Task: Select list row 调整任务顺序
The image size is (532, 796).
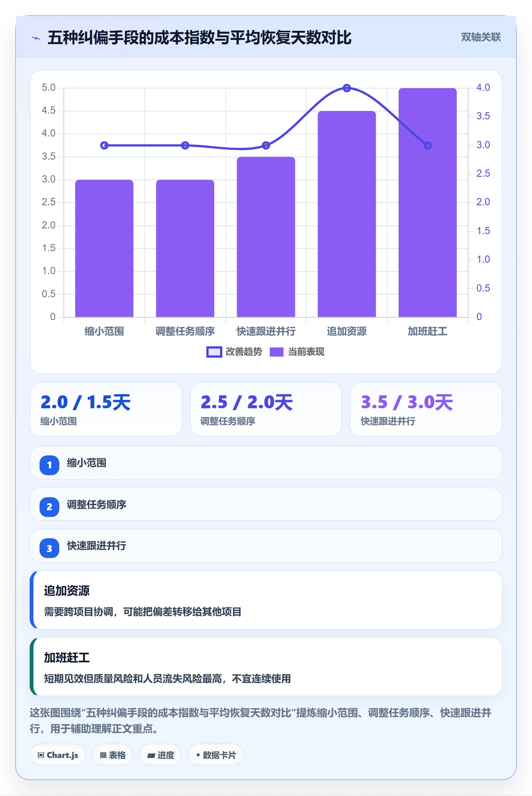Action: [266, 504]
